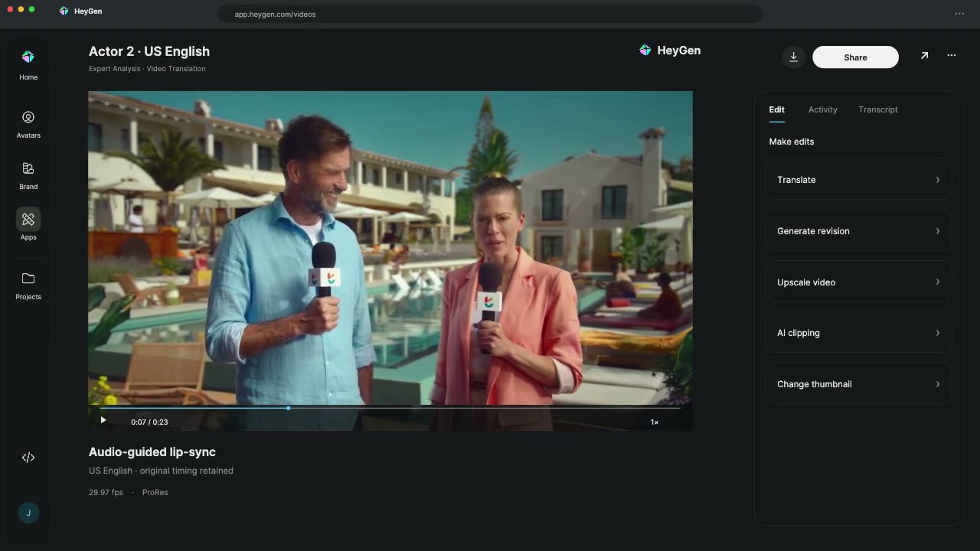Switch to the Activity tab
The image size is (980, 551).
(x=823, y=110)
